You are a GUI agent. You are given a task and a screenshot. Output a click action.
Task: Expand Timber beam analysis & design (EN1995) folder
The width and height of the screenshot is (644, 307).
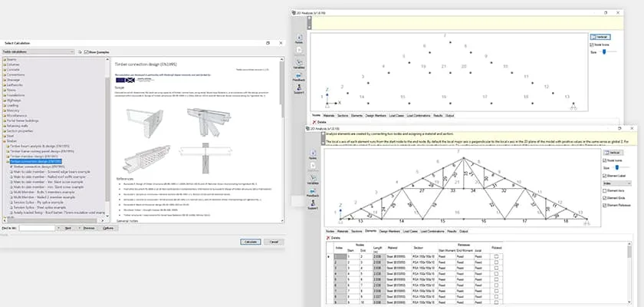pyautogui.click(x=8, y=146)
